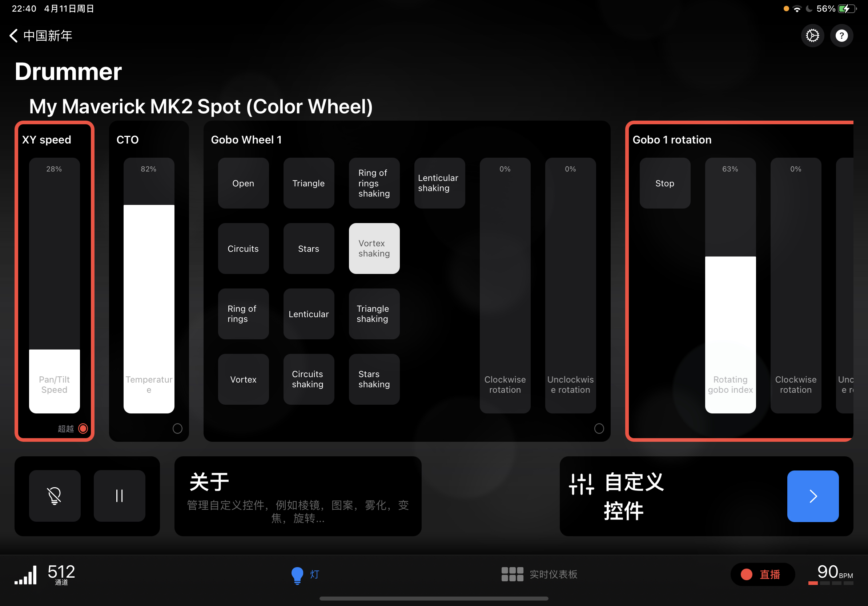Click the Do Not Disturb moon icon
The height and width of the screenshot is (606, 868).
[809, 8]
